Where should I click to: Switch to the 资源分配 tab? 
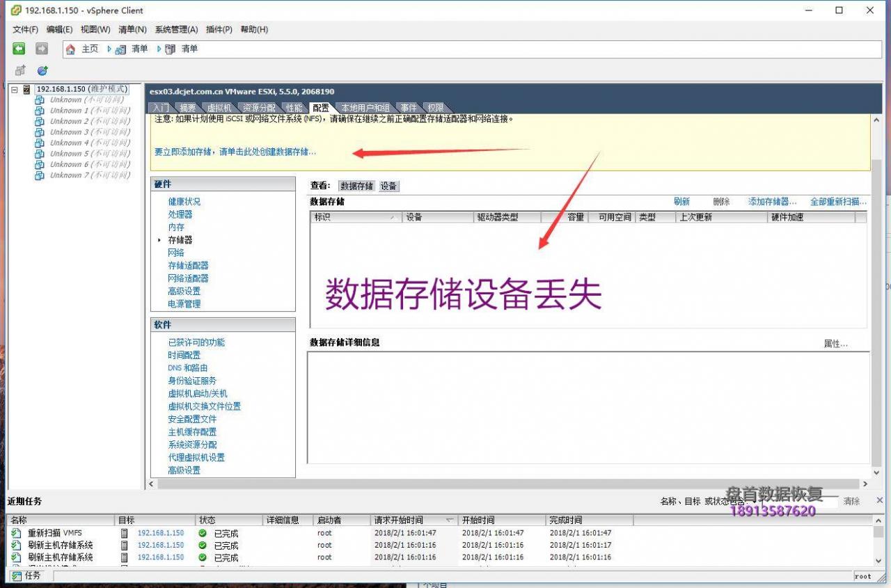coord(259,108)
